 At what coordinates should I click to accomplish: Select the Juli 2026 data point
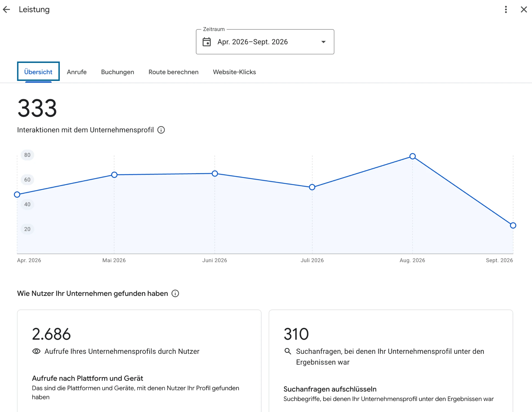(312, 187)
